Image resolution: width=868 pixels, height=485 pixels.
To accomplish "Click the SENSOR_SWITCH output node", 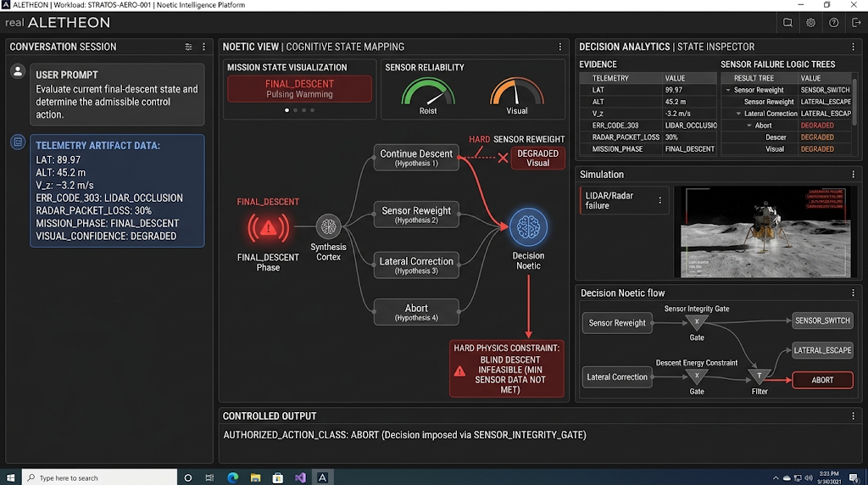I will pyautogui.click(x=822, y=321).
